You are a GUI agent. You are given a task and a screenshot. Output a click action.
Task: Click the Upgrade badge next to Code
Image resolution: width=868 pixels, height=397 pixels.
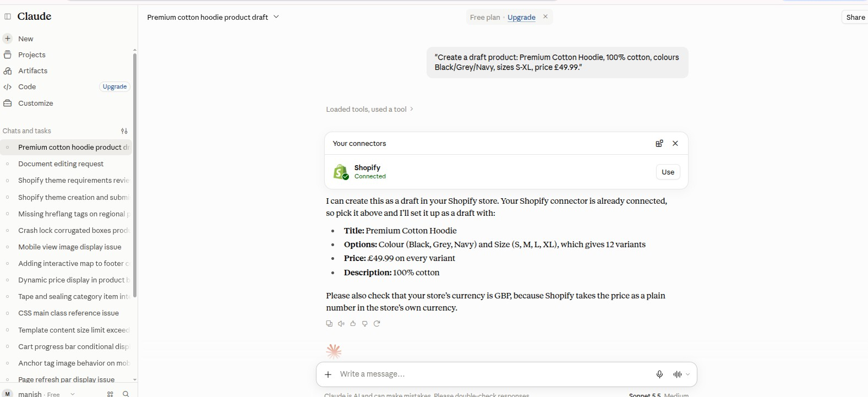click(114, 86)
